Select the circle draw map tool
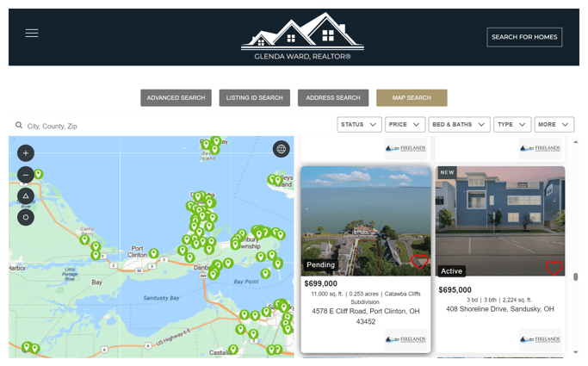The height and width of the screenshot is (366, 588). (26, 218)
